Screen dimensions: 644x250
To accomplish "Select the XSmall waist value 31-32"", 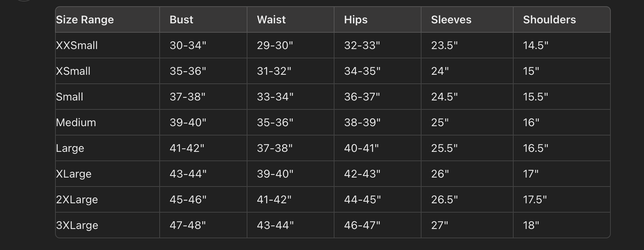I will point(274,71).
